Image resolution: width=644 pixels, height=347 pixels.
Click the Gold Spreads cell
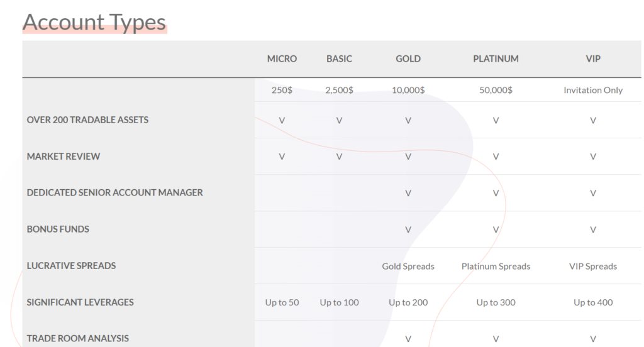tap(408, 266)
